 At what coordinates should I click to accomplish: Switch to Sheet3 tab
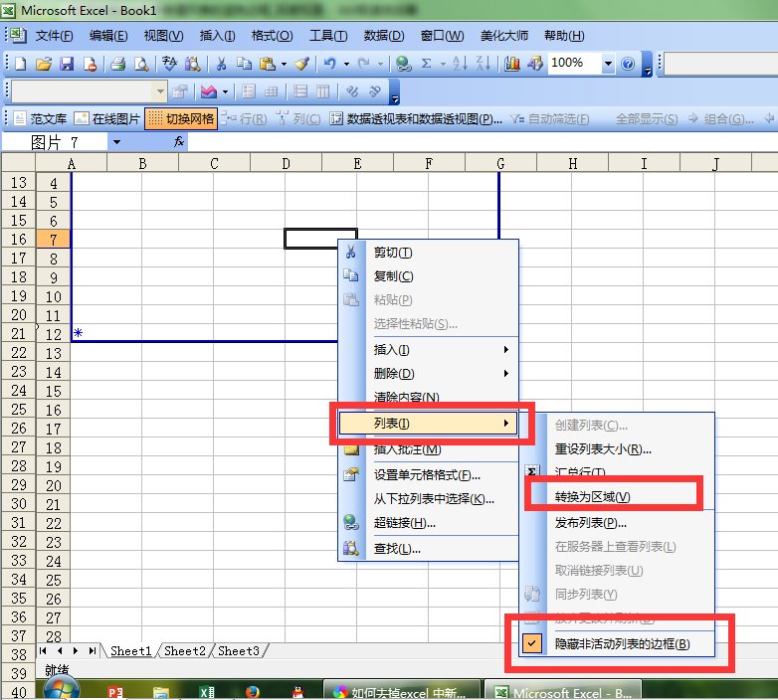point(239,651)
